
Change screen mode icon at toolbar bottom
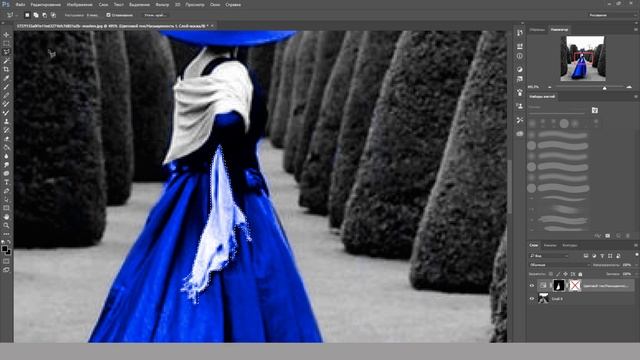coord(6,270)
